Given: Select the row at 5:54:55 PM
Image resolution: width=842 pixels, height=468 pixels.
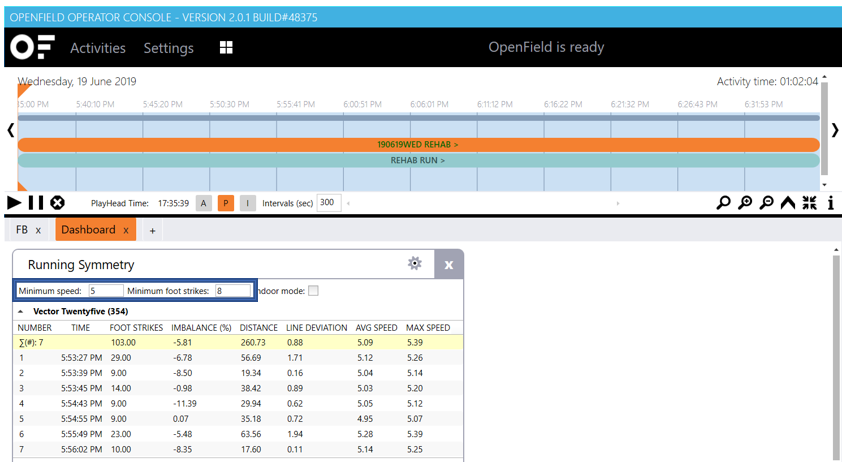Looking at the screenshot, I should click(238, 419).
